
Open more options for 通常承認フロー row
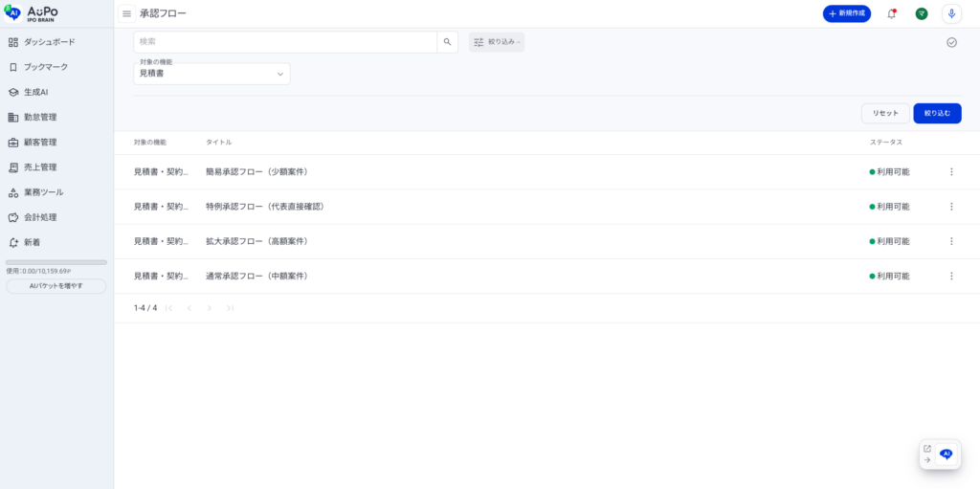pos(951,276)
